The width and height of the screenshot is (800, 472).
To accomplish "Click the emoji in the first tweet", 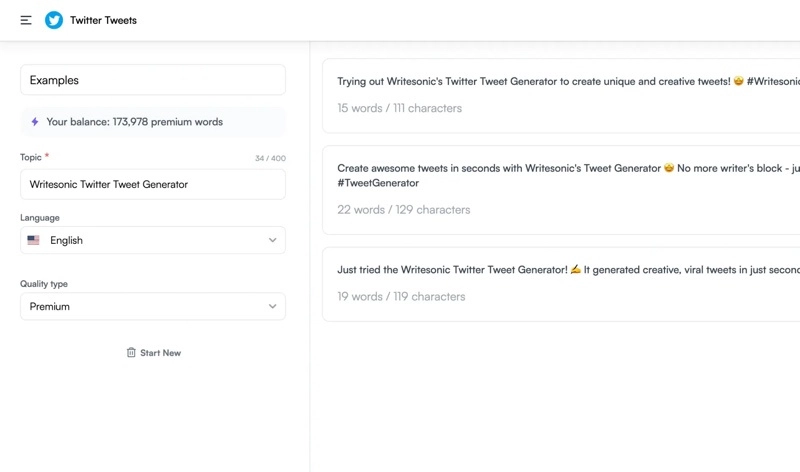I will point(739,82).
